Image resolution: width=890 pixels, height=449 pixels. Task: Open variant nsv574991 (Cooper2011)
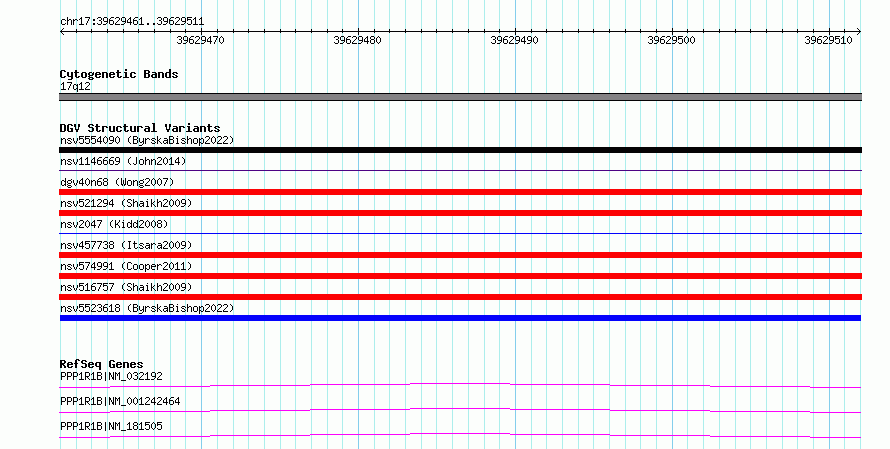(126, 266)
